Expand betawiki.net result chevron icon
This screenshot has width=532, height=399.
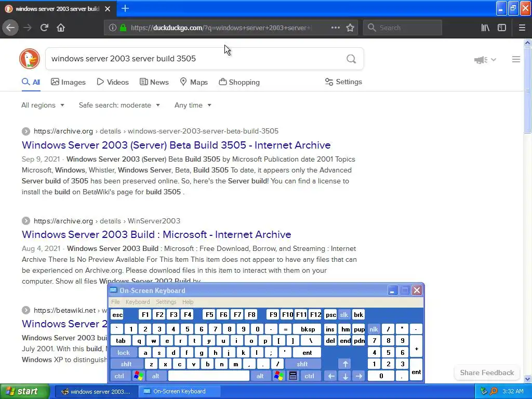click(26, 310)
